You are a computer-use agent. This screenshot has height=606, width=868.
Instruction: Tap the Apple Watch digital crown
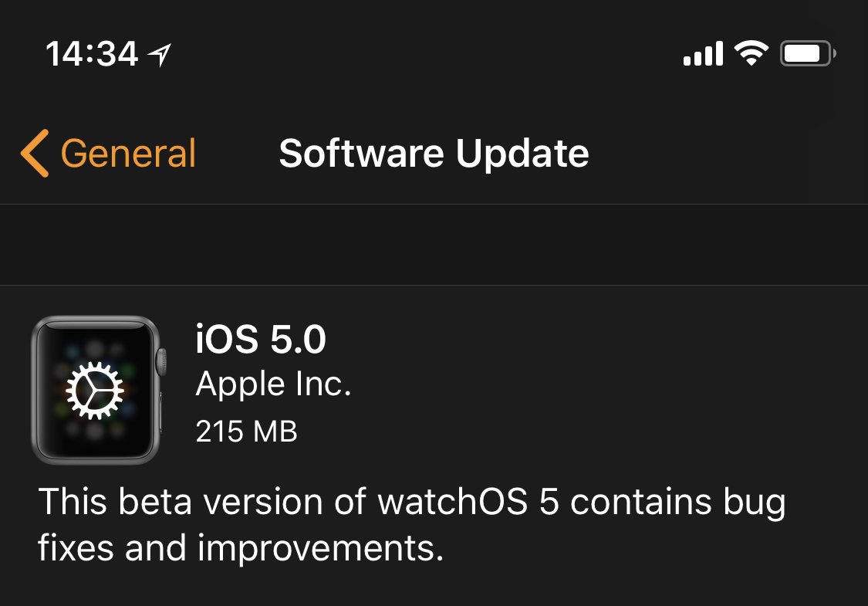161,361
